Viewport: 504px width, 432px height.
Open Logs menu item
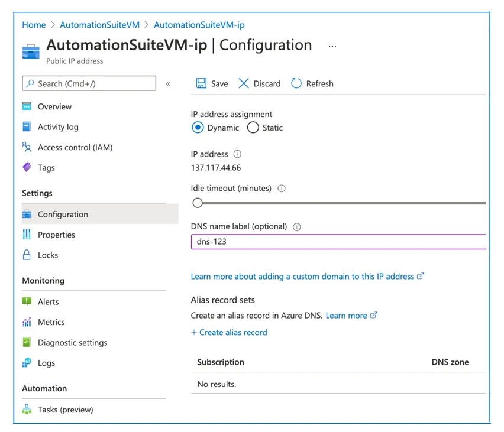[46, 363]
